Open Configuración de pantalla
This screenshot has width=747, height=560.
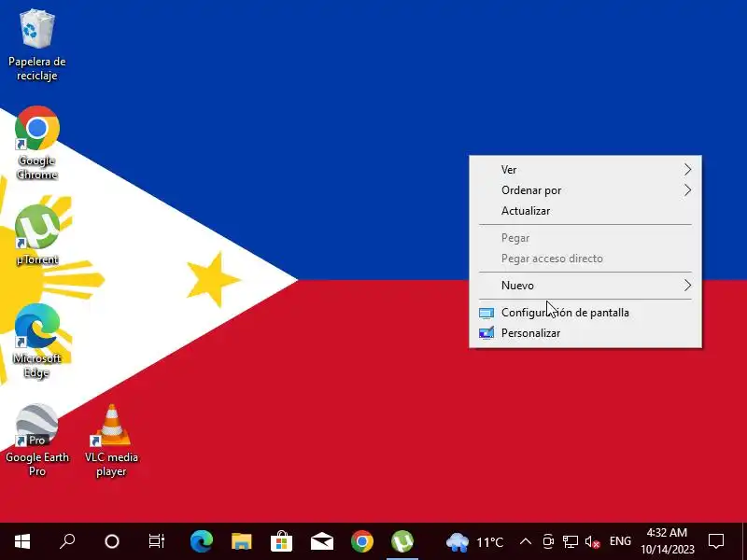[x=585, y=313]
